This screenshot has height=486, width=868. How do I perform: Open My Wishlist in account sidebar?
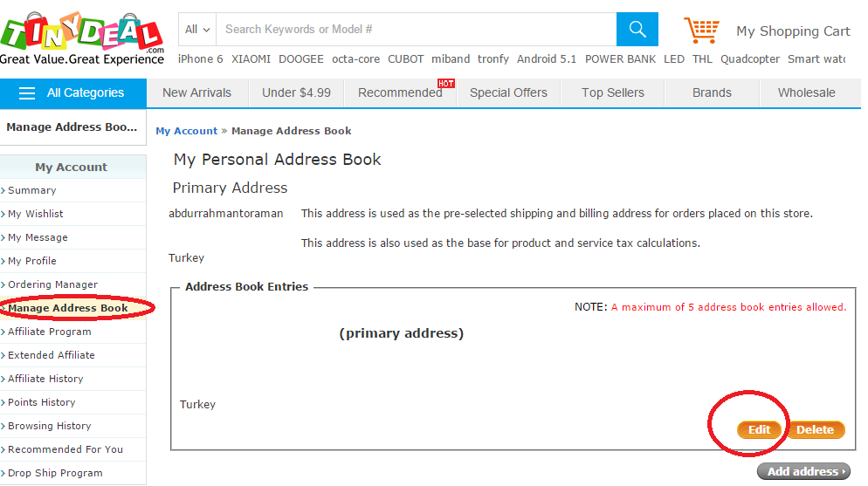tap(36, 214)
